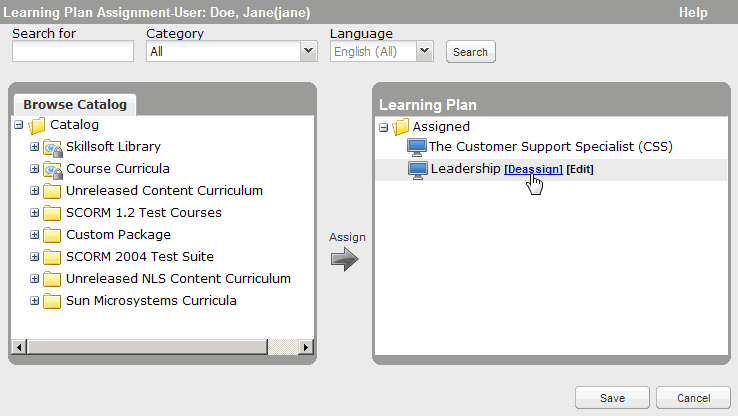Image resolution: width=738 pixels, height=416 pixels.
Task: Click the Sun Microsystems Curricula folder icon
Action: 52,301
